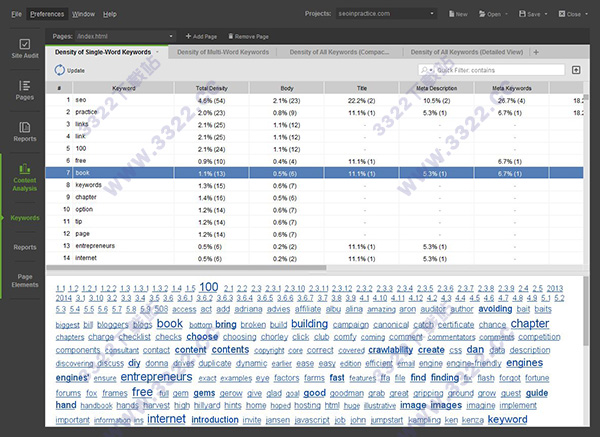Expand the Pages dropdown showing /index.html

coord(172,36)
